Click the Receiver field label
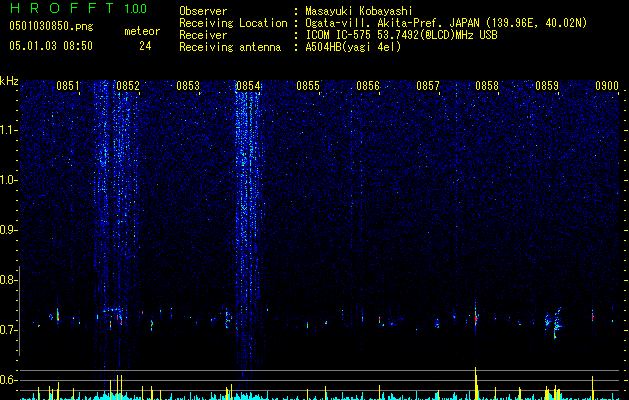 (203, 35)
